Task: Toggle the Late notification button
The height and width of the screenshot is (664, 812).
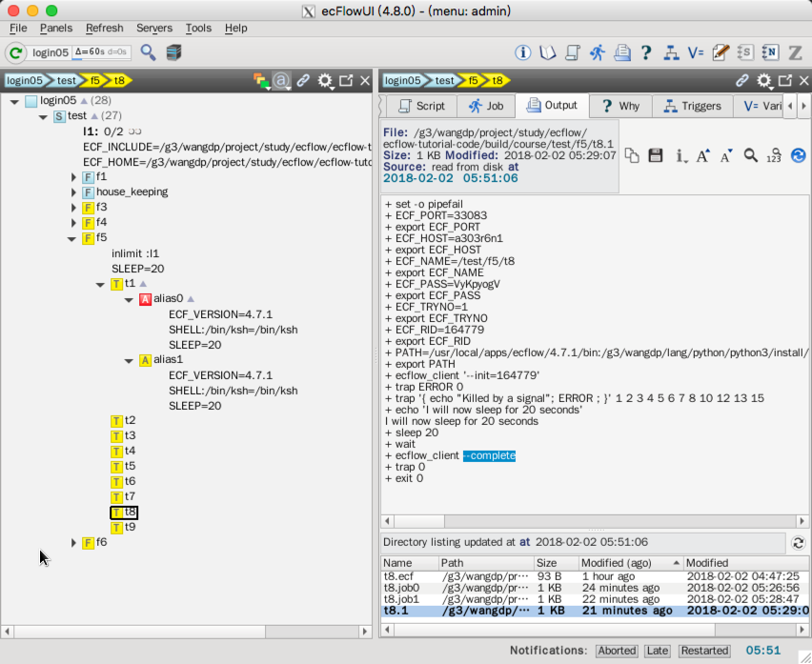Action: (658, 651)
